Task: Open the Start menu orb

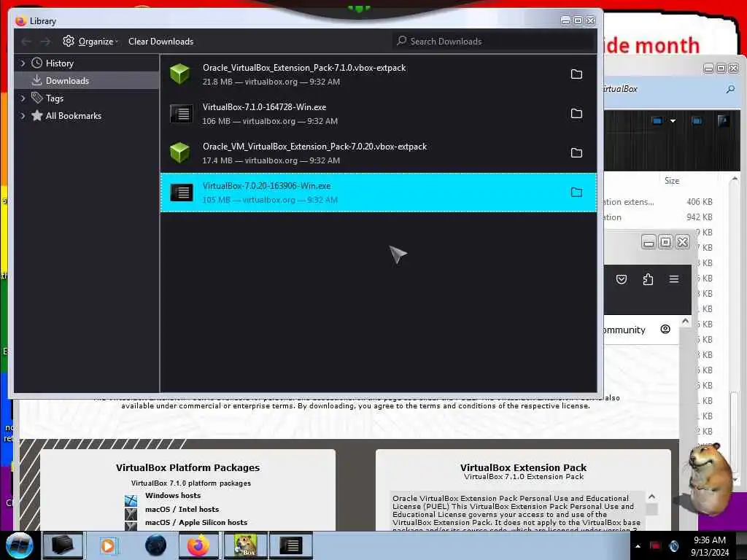Action: [20, 545]
